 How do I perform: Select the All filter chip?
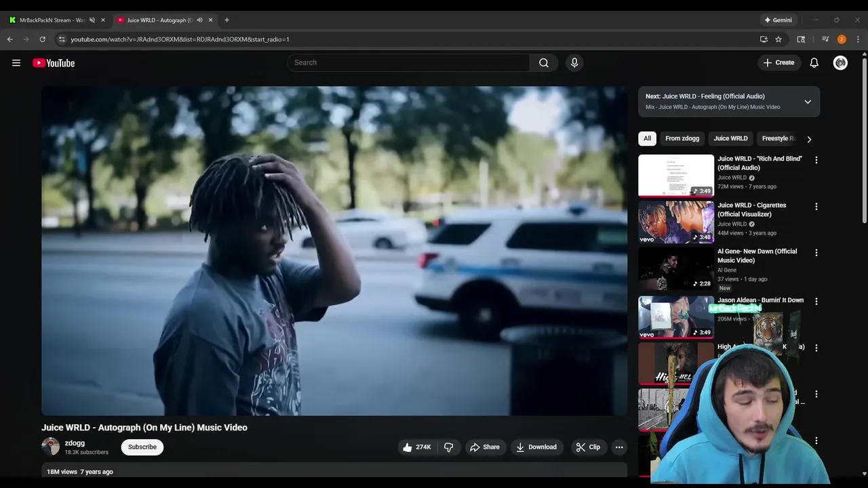click(647, 138)
